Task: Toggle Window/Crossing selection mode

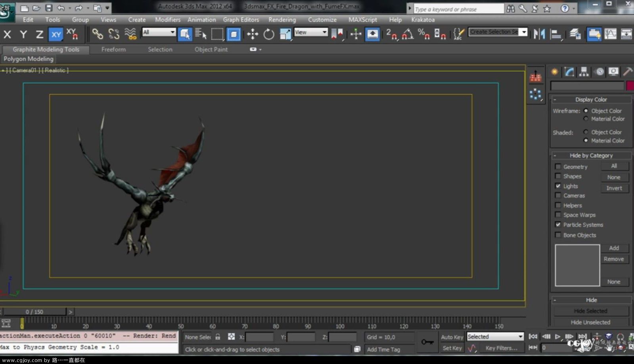Action: coord(234,34)
